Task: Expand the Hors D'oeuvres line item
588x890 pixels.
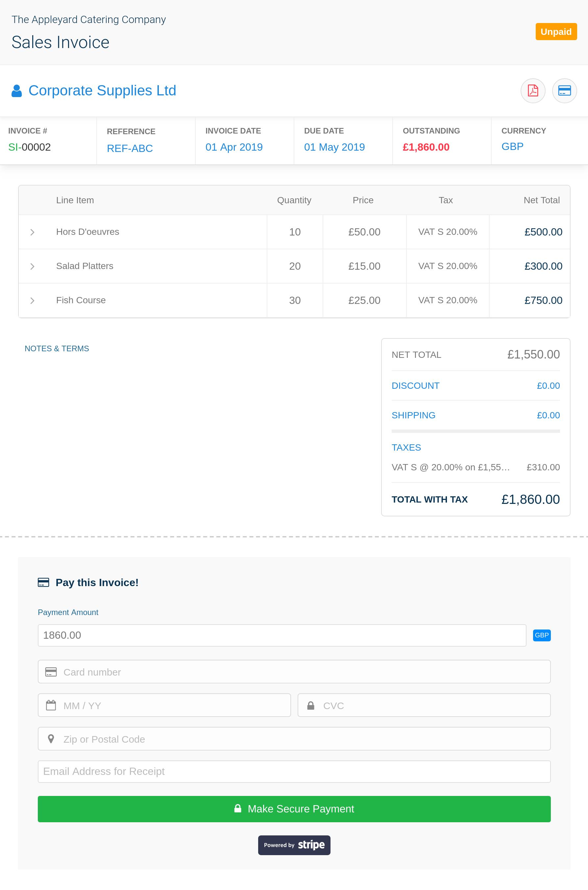Action: (x=32, y=232)
